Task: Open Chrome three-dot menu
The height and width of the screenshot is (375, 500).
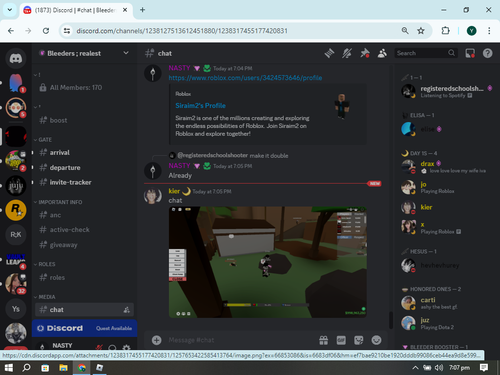Action: click(489, 31)
